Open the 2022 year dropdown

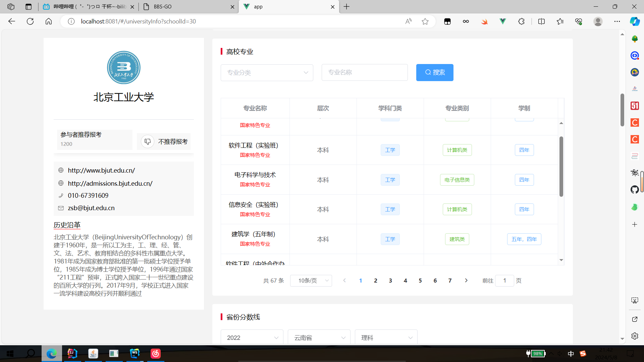[x=252, y=338]
